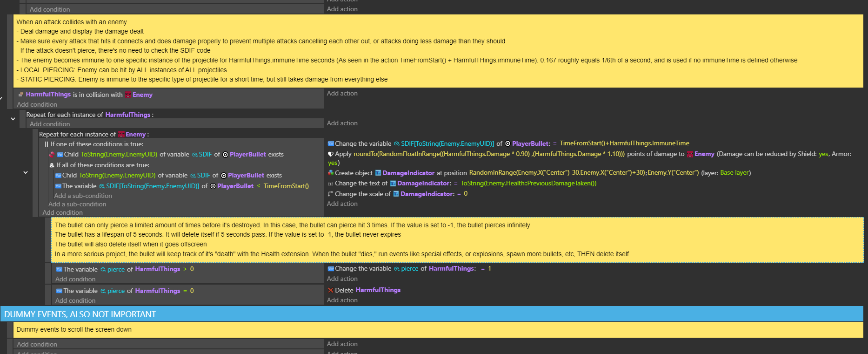Screen dimensions: 868x354
Task: Click Add condition under the collision condition
Action: 37,105
